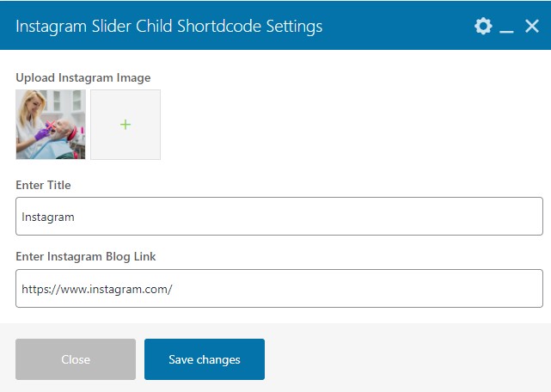Screen dimensions: 551x392
Task: Click the Upload Instagram Image label
Action: point(83,77)
